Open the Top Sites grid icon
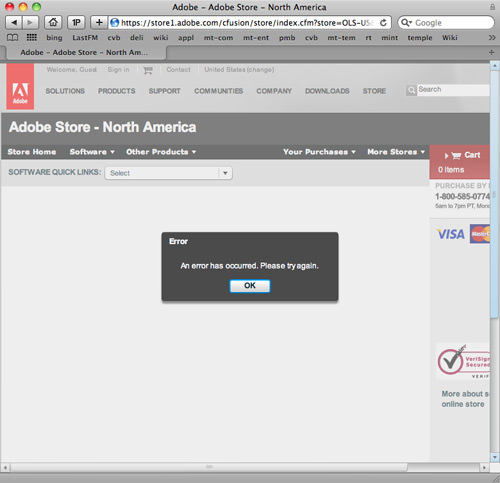Image resolution: width=500 pixels, height=483 pixels. point(32,37)
